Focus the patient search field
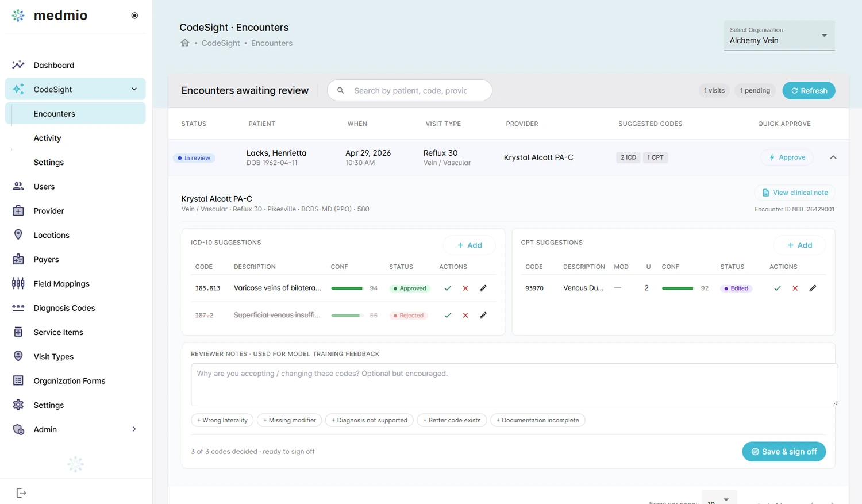 [x=410, y=90]
